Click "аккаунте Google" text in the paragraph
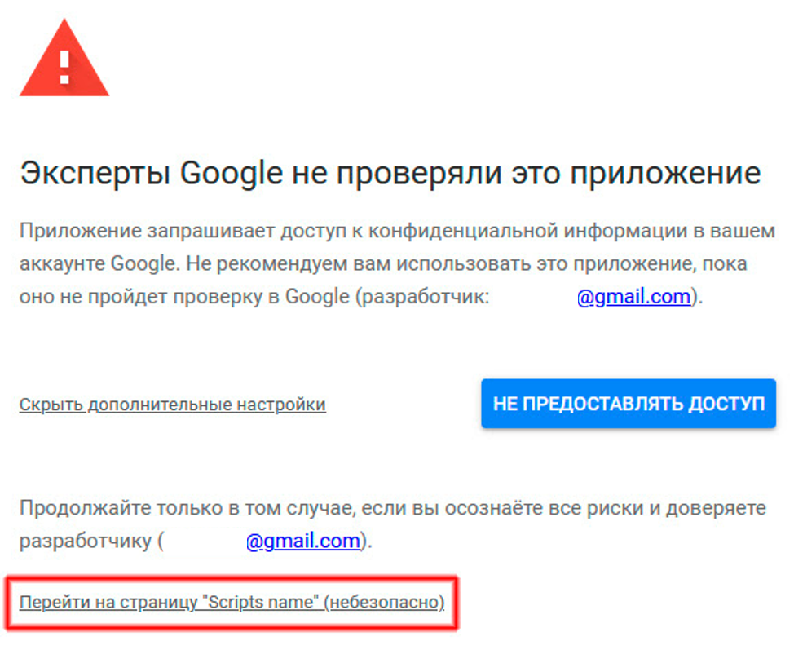The width and height of the screenshot is (794, 672). tap(97, 264)
